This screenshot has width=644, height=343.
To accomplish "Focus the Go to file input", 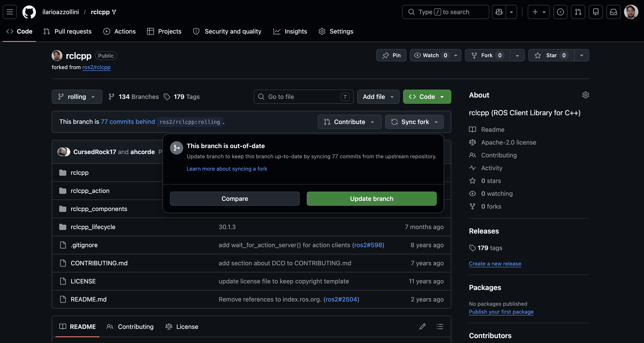I will click(303, 97).
